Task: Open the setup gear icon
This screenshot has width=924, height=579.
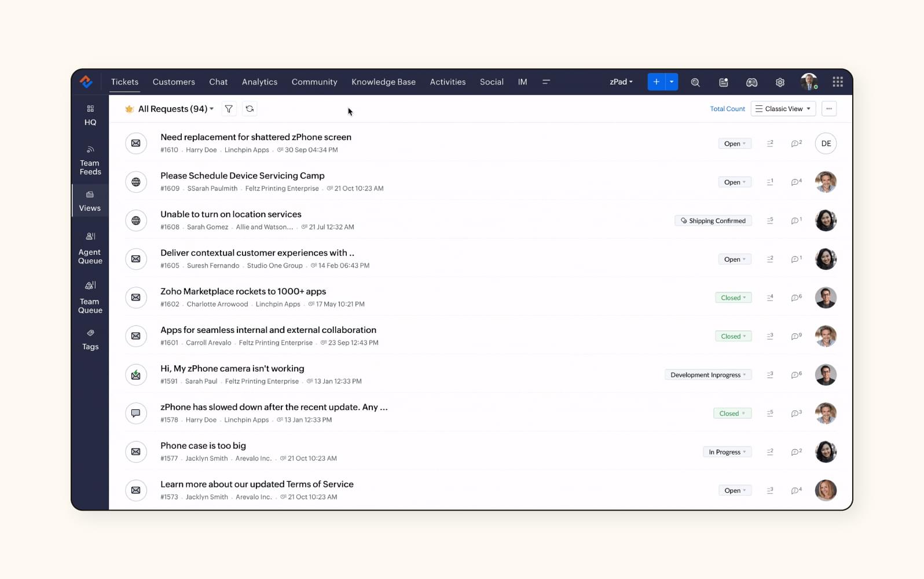Action: (x=780, y=82)
